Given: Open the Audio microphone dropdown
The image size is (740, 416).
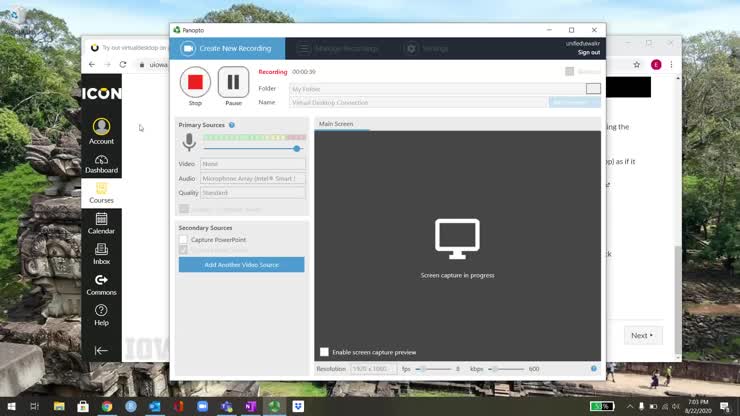Looking at the screenshot, I should 252,178.
